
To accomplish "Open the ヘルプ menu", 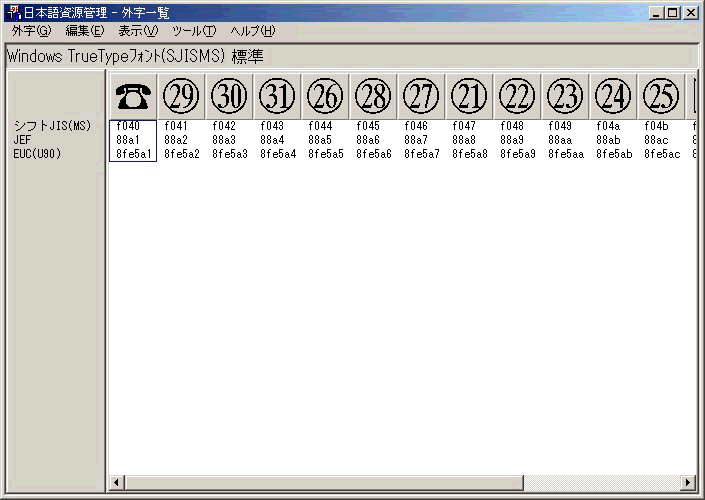I will [252, 31].
